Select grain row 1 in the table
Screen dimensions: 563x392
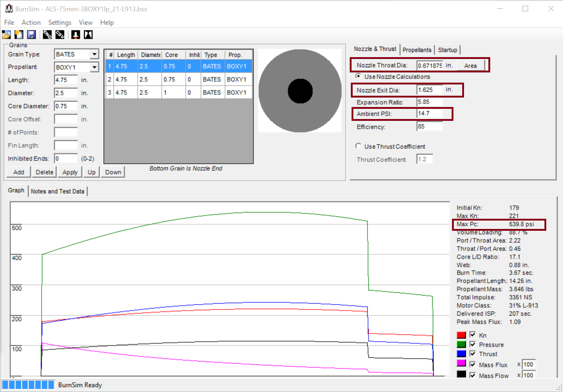click(179, 66)
